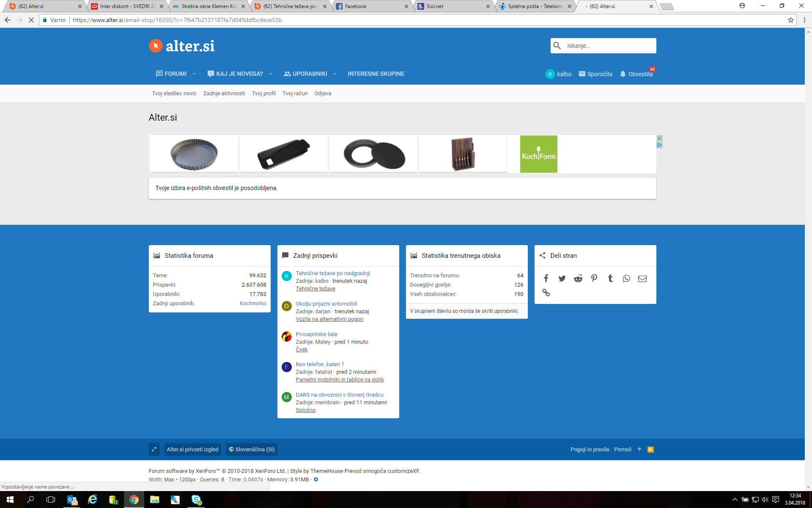Expand UPORABNIKI dropdown arrow
Viewport: 812px width, 508px height.
(335, 74)
